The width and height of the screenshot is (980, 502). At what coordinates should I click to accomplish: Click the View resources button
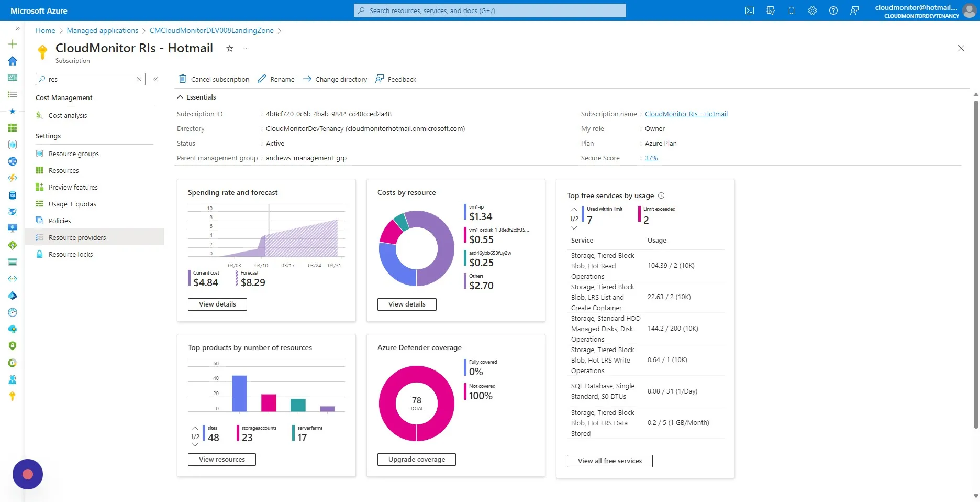(222, 460)
